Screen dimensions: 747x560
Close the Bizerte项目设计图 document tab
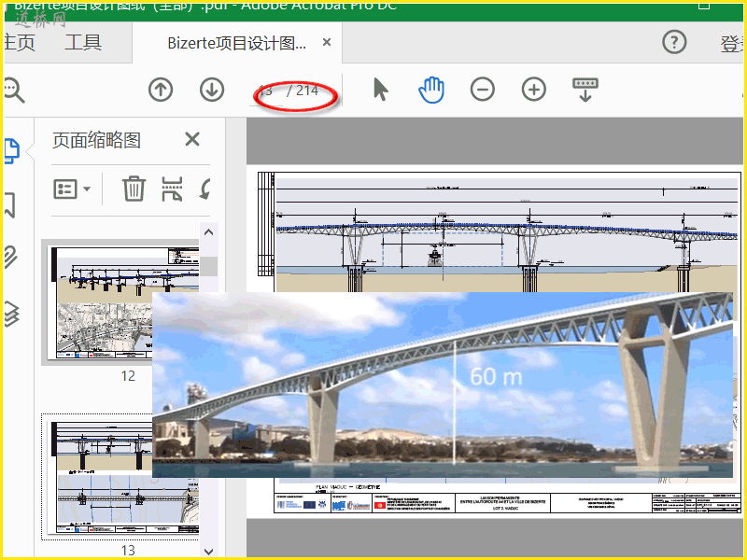coord(327,42)
